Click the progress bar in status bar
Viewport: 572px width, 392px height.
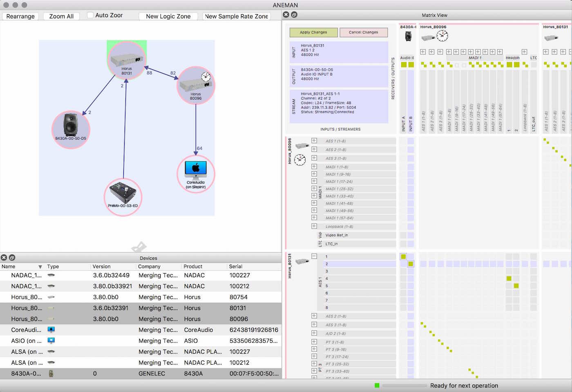click(x=404, y=385)
